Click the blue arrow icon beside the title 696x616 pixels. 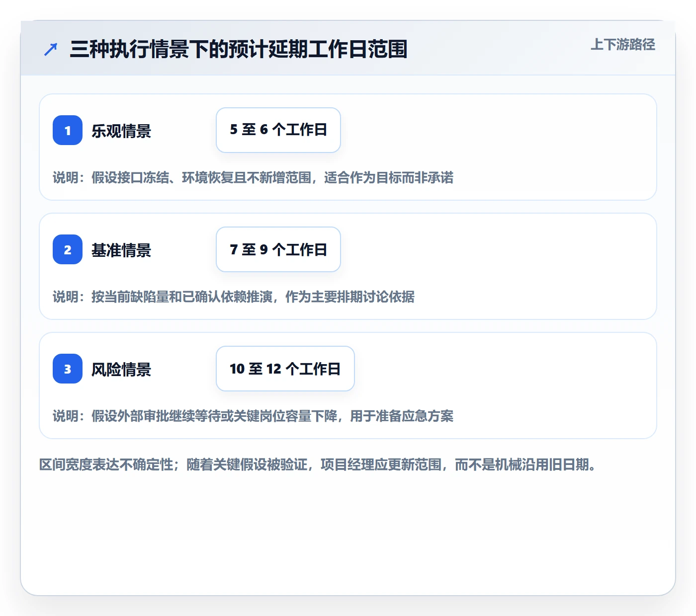(x=51, y=50)
